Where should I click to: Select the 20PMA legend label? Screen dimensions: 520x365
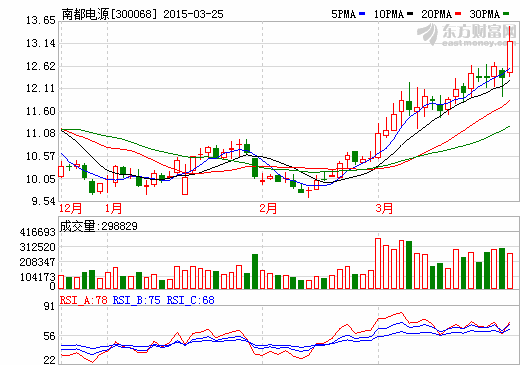[436, 14]
